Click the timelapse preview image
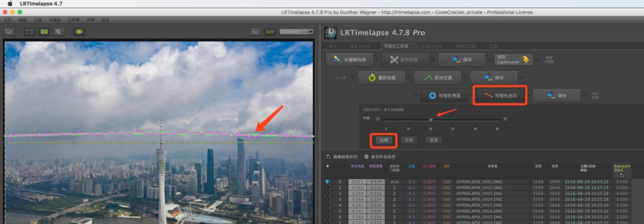Screen dimensions: 644x224 pos(159,132)
